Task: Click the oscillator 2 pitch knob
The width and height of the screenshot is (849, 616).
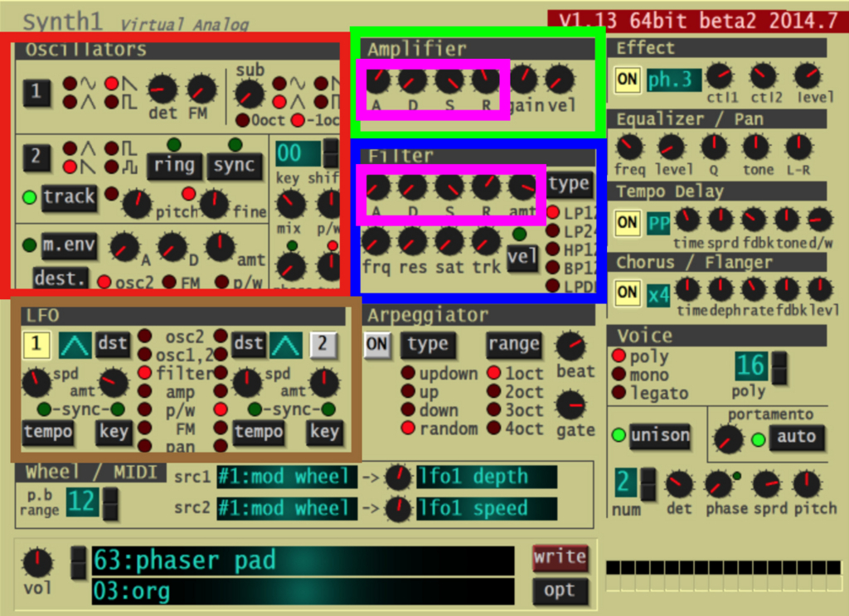Action: point(137,204)
